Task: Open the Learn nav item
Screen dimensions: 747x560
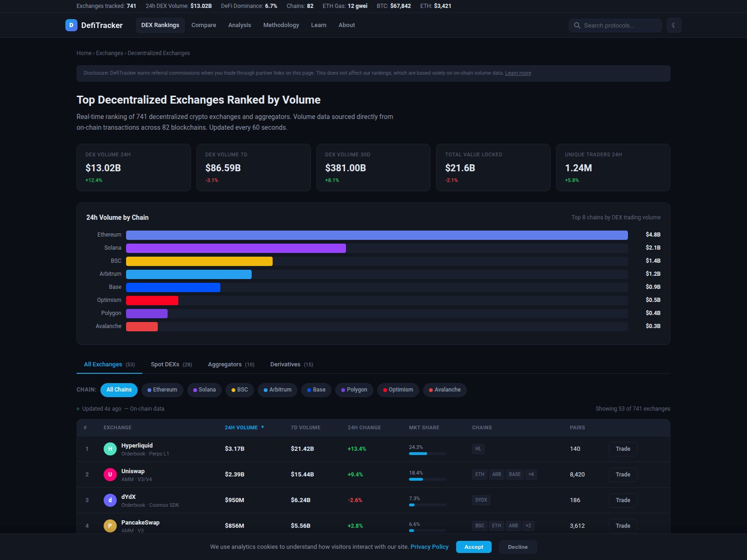Action: [x=319, y=25]
